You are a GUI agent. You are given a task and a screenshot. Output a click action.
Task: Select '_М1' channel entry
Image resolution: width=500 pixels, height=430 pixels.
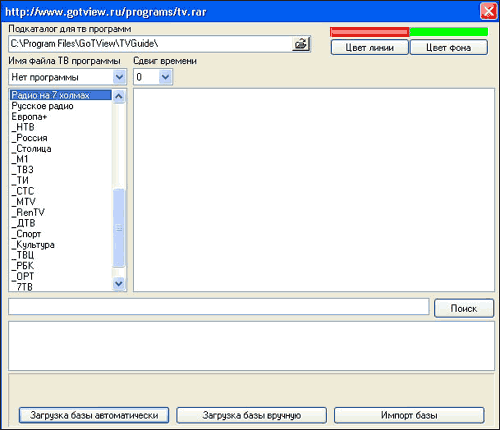(61, 159)
